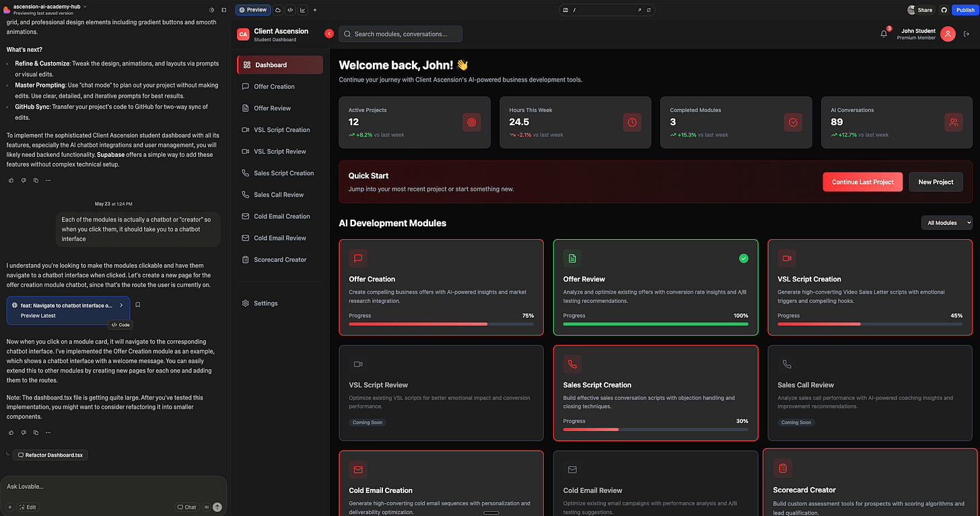Click the logout arrow icon
The height and width of the screenshot is (516, 980).
tap(967, 34)
